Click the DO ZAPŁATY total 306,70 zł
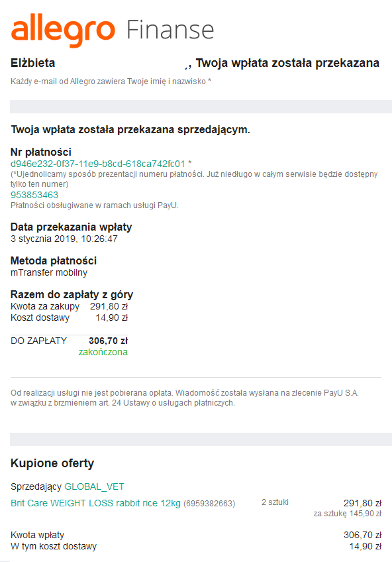The width and height of the screenshot is (392, 562). coord(108,341)
